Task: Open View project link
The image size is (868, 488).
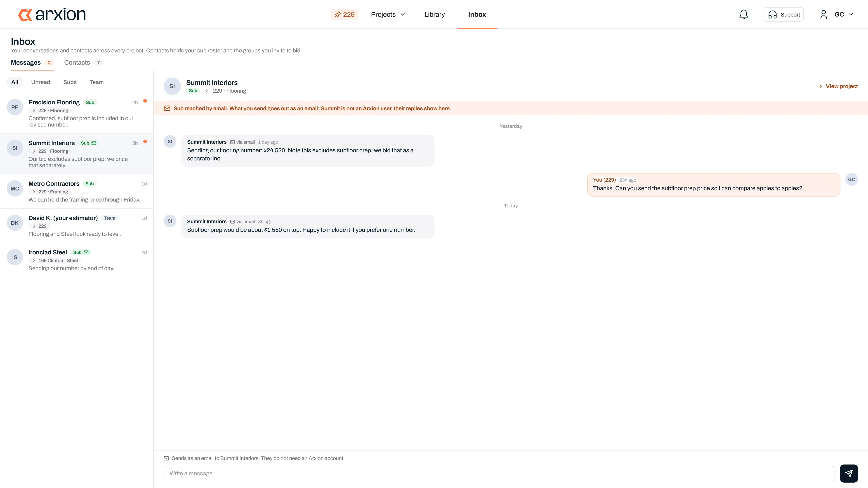Action: [x=838, y=86]
